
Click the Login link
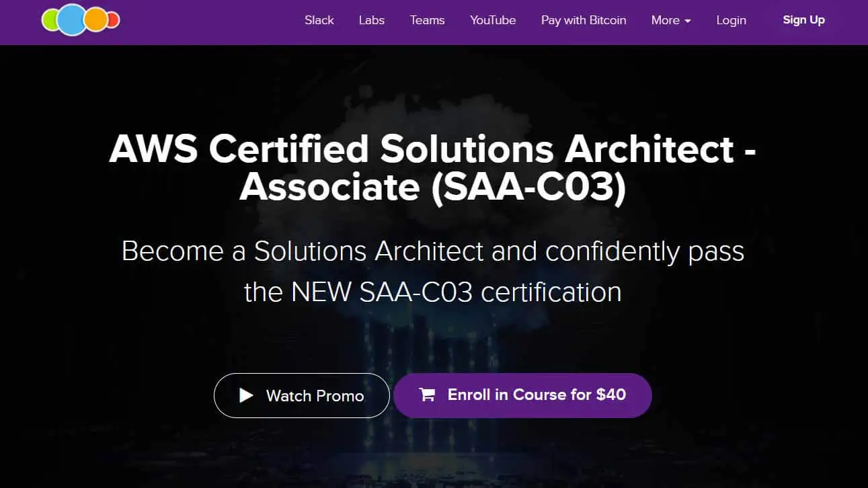[731, 20]
